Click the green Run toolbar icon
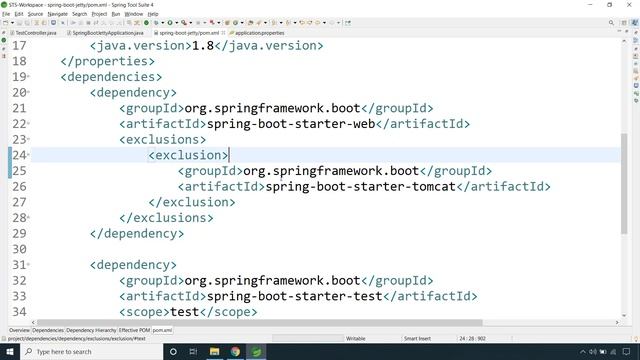 click(x=170, y=23)
